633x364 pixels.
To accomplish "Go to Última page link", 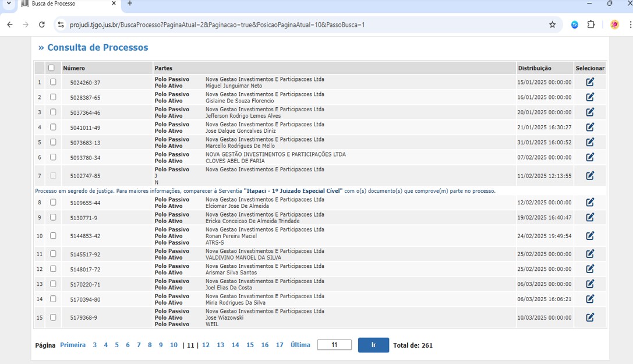I will pos(300,345).
